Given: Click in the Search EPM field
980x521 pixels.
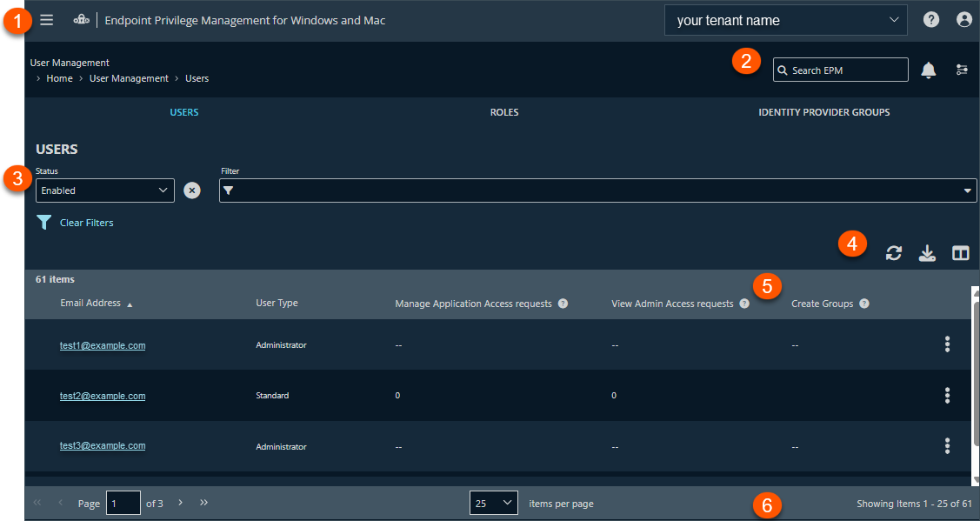Looking at the screenshot, I should [841, 70].
